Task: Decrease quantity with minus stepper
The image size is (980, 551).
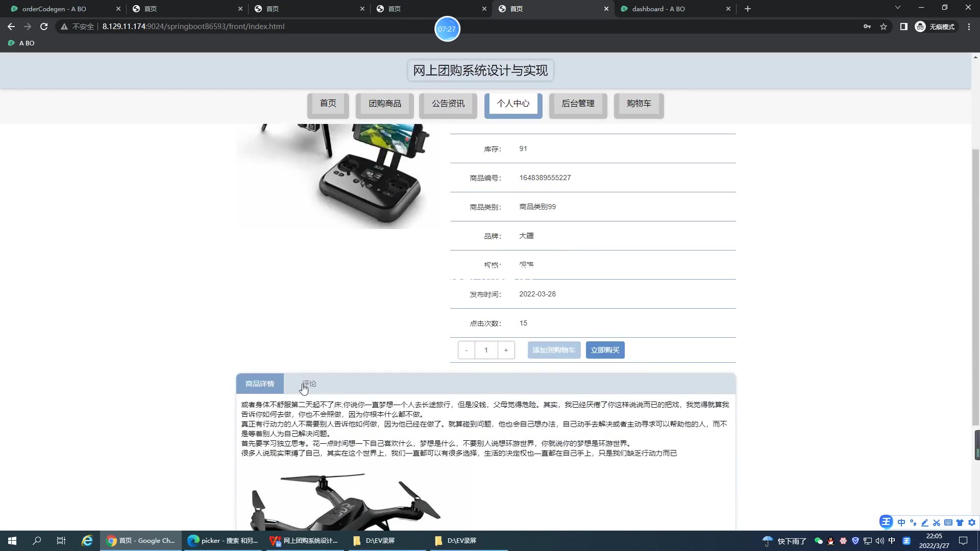Action: (466, 350)
